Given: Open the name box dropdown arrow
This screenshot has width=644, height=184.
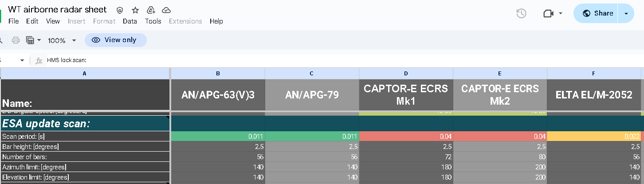Looking at the screenshot, I should [22, 60].
